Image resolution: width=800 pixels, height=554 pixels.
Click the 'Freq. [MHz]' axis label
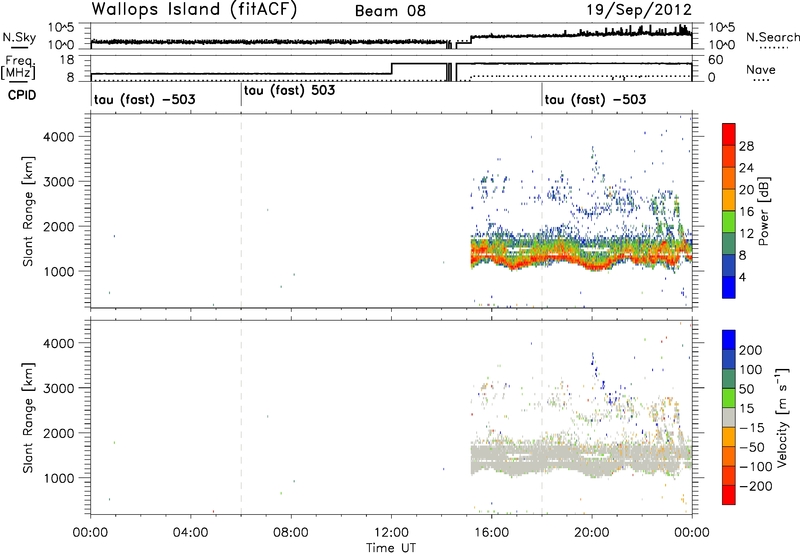19,67
